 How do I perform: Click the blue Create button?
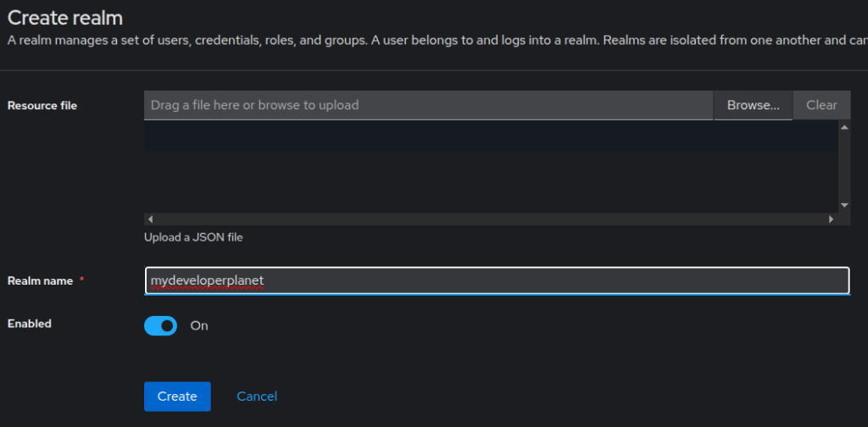click(177, 396)
